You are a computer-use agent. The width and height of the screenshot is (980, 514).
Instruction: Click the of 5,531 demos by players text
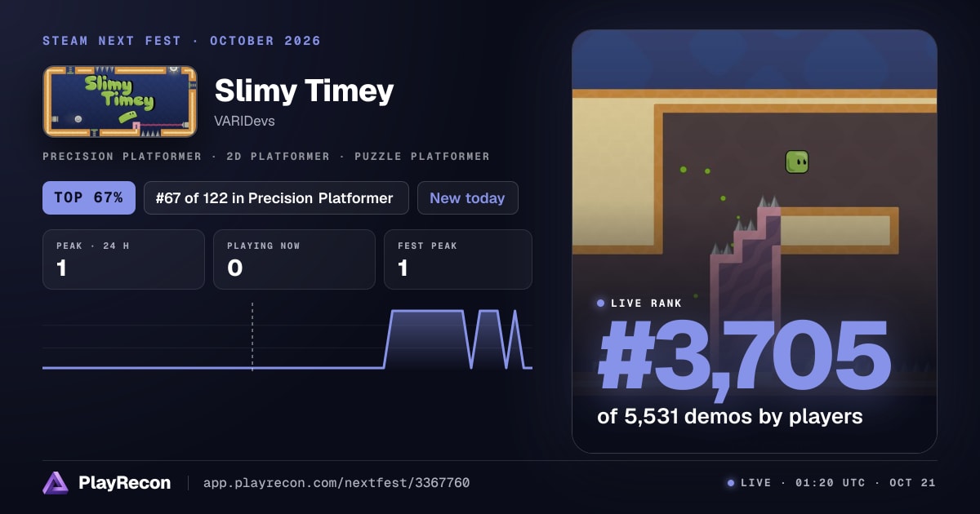click(730, 416)
